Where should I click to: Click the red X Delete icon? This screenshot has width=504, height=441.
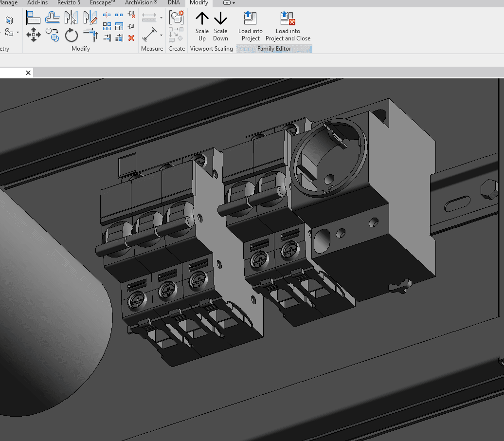point(131,38)
